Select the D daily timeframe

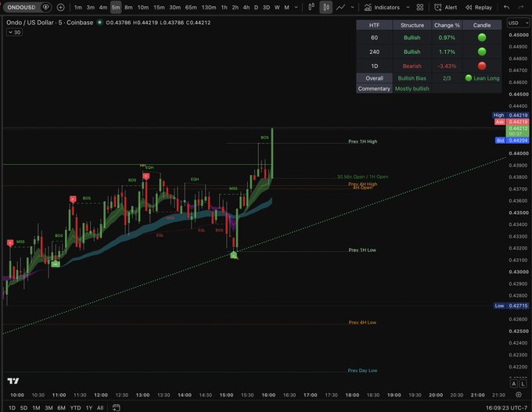(256, 7)
